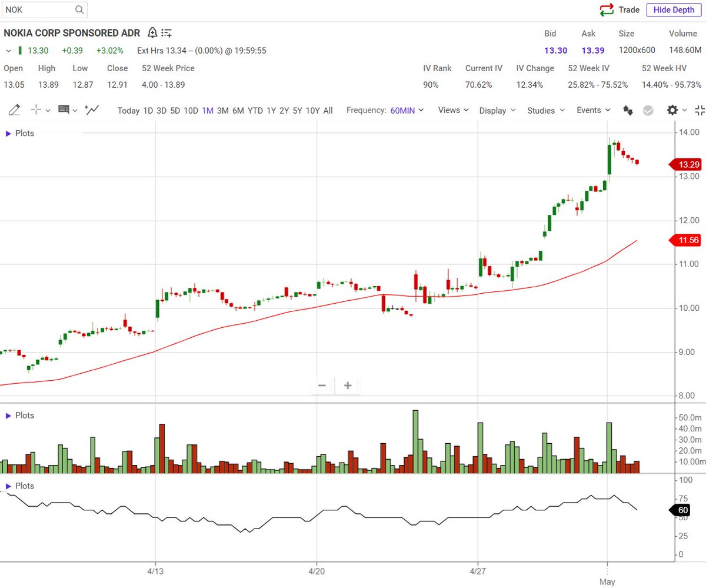Select the 5D time range
Screen dimensions: 706x588
click(175, 111)
